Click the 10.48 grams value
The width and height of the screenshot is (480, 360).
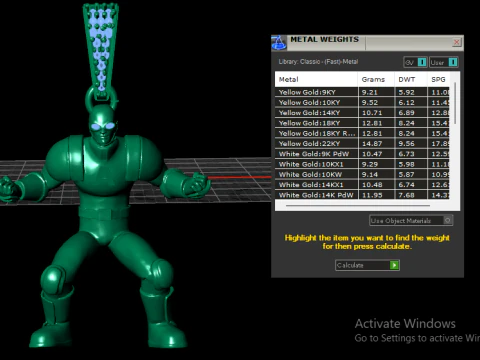(372, 185)
